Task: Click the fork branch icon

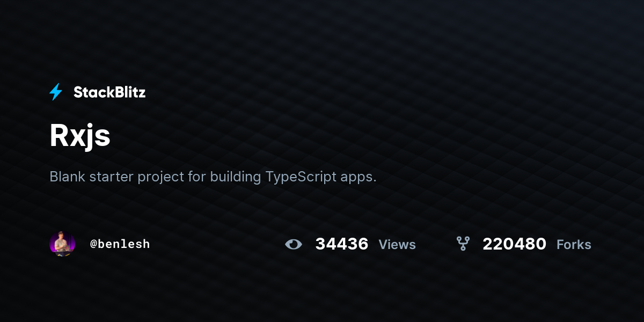Action: pos(463,244)
